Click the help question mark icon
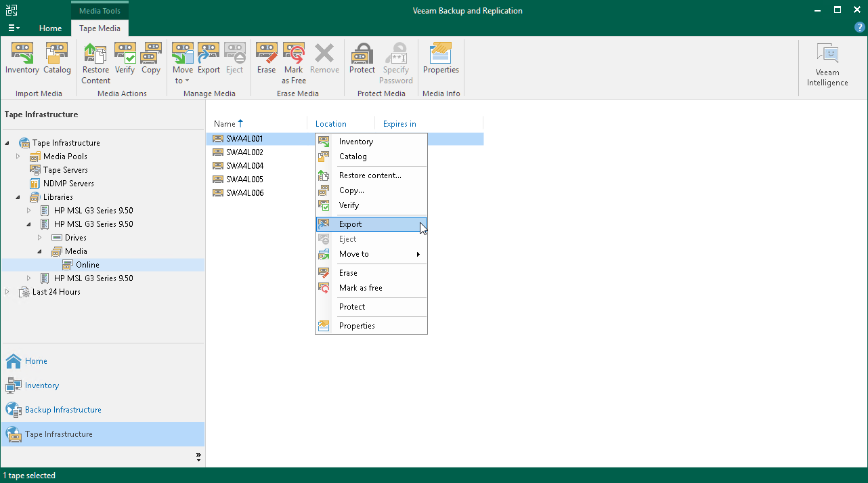The image size is (868, 483). (x=860, y=28)
